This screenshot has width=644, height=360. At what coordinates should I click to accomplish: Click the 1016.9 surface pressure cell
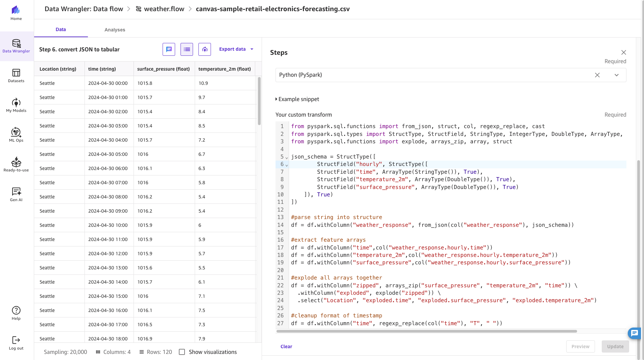click(164, 338)
